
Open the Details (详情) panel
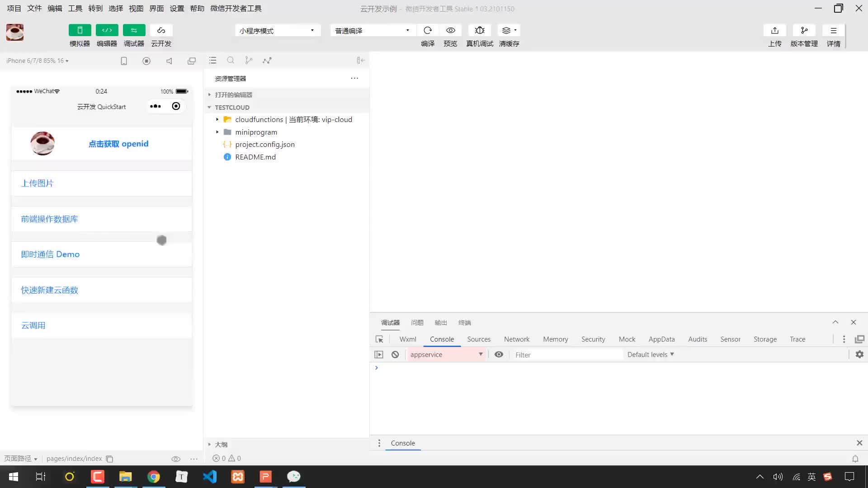[833, 30]
